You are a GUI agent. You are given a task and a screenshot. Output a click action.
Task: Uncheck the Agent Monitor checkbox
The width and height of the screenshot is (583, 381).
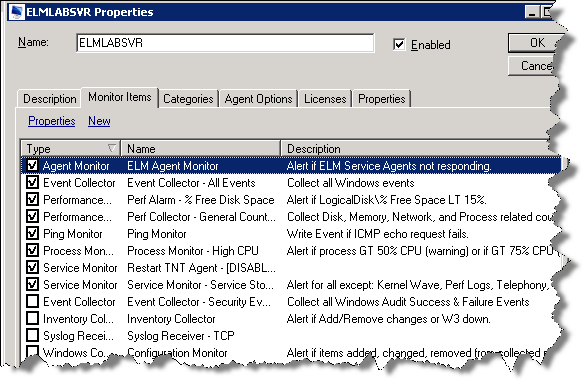[x=32, y=165]
